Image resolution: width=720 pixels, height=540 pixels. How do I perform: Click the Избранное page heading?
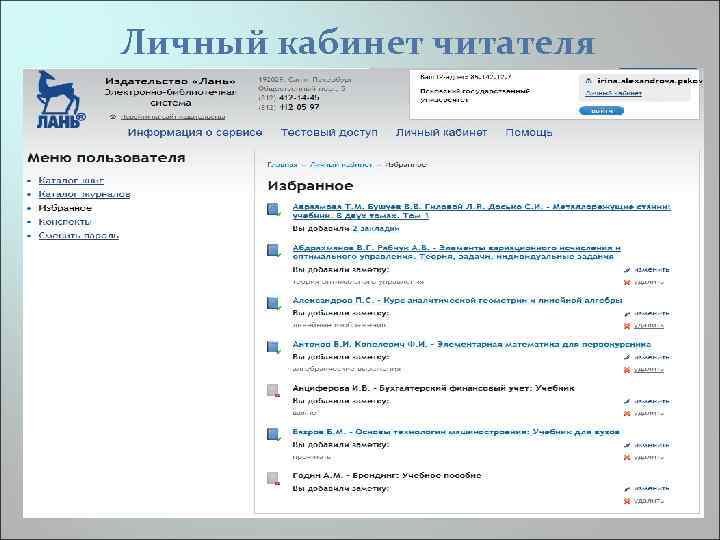pyautogui.click(x=310, y=186)
